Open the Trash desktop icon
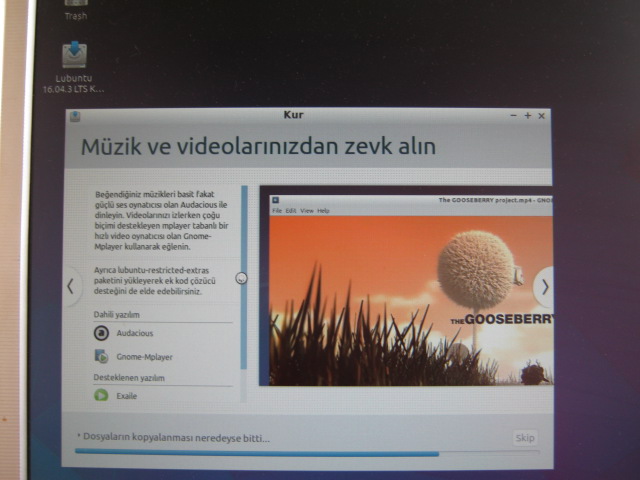The width and height of the screenshot is (640, 480). (x=76, y=3)
